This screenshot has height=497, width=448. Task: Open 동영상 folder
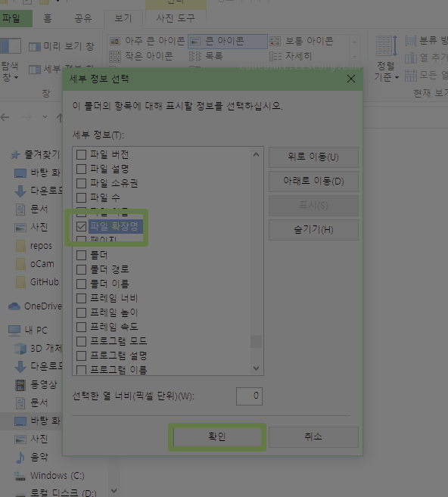click(36, 385)
